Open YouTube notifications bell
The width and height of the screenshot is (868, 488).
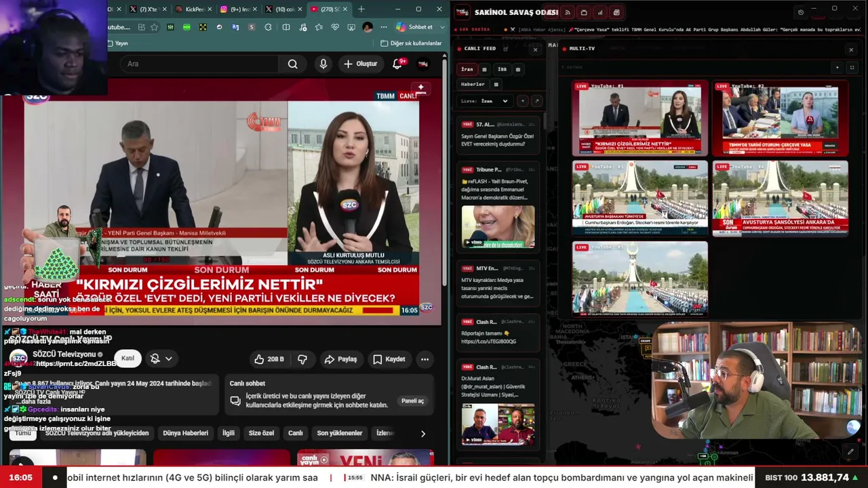[x=398, y=64]
